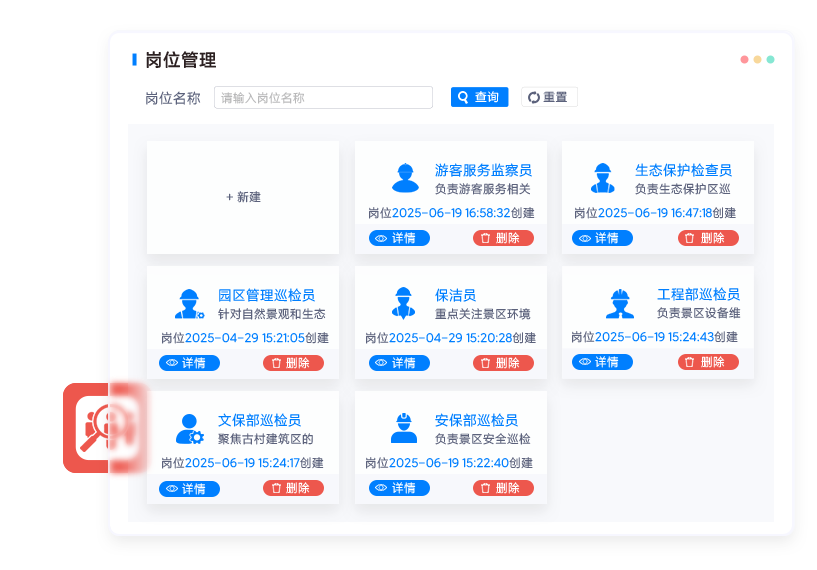Viewport: 817px width, 570px height.
Task: Click the 园区管理巡检员 avatar icon
Action: (188, 303)
